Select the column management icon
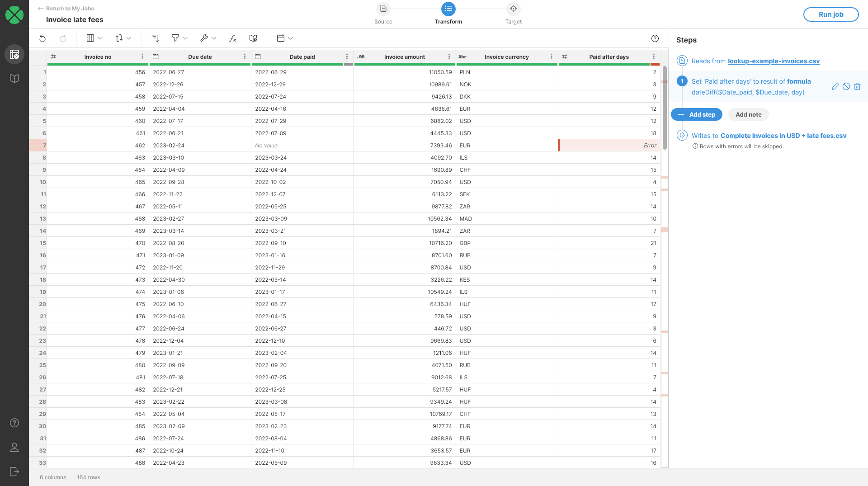868x486 pixels. pos(90,38)
